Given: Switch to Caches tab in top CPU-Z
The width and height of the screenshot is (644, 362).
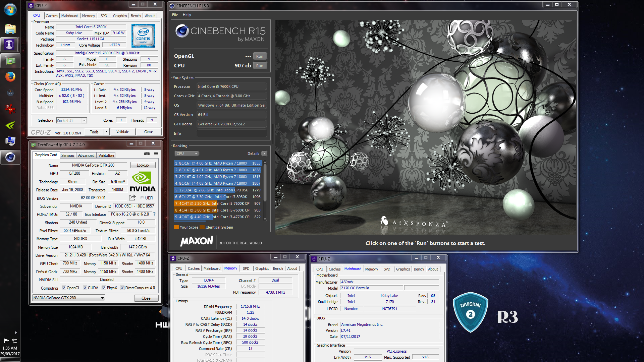Looking at the screenshot, I should 51,16.
